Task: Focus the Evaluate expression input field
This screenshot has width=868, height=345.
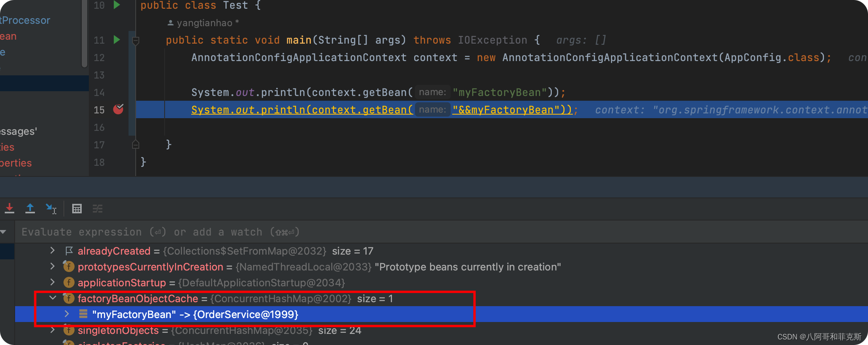Action: 441,232
